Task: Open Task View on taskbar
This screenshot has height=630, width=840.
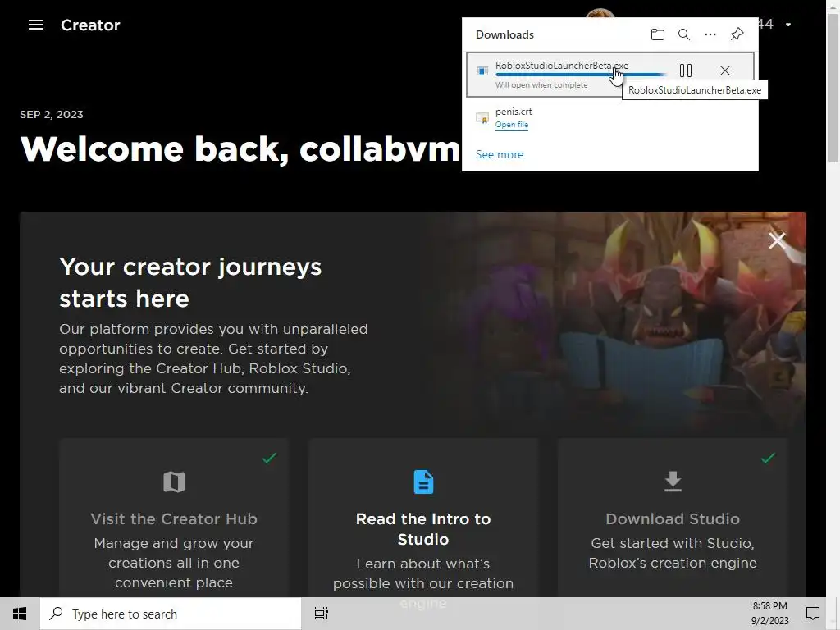Action: pyautogui.click(x=322, y=614)
